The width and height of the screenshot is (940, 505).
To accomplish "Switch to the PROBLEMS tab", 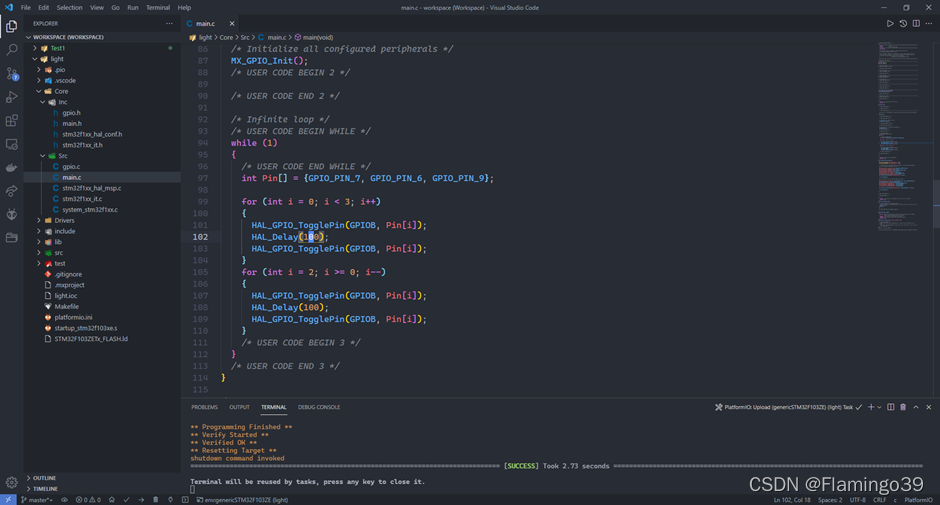I will [x=204, y=407].
